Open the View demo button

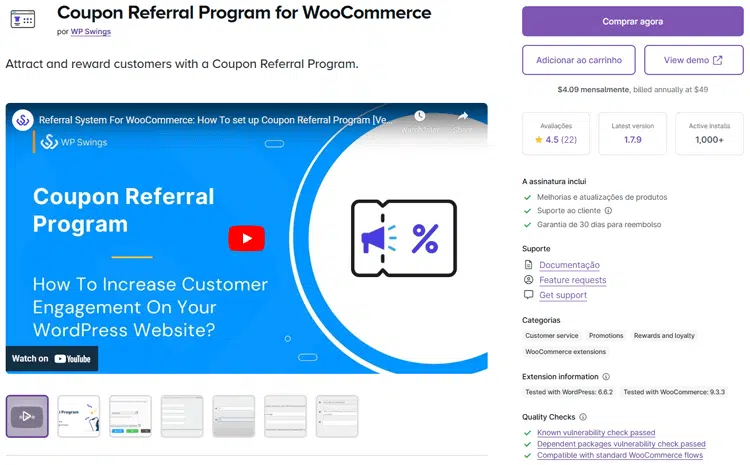(694, 60)
